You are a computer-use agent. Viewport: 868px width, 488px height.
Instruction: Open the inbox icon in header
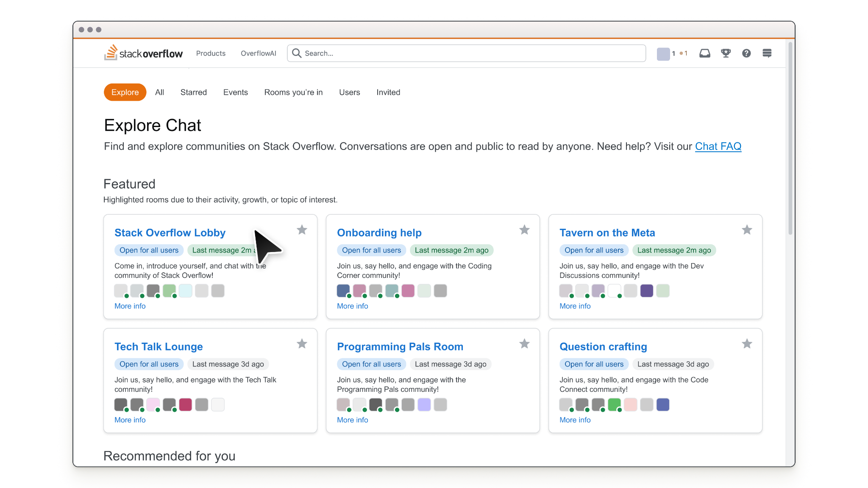704,53
